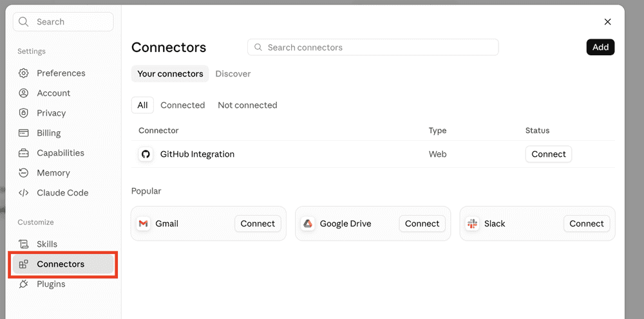
Task: Open the Account settings page
Action: pos(63,93)
